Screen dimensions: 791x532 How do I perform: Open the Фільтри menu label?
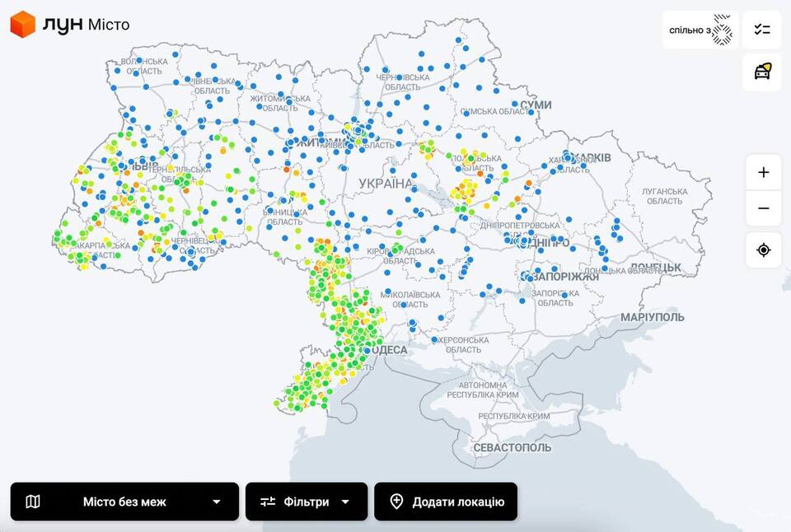click(x=307, y=502)
